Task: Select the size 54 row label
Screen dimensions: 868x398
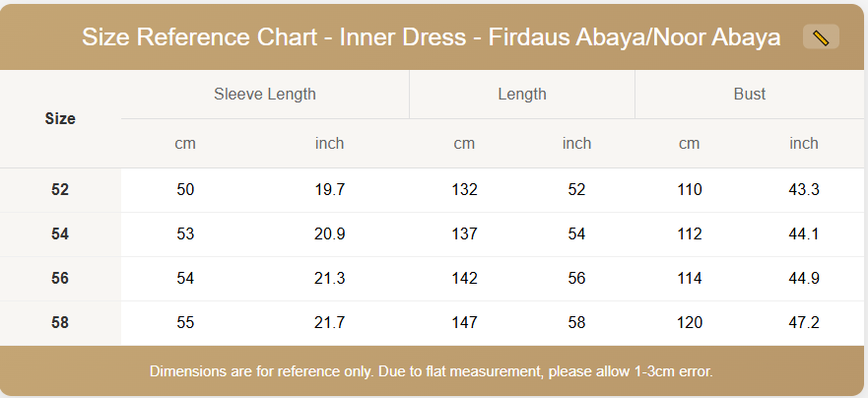Action: 60,233
